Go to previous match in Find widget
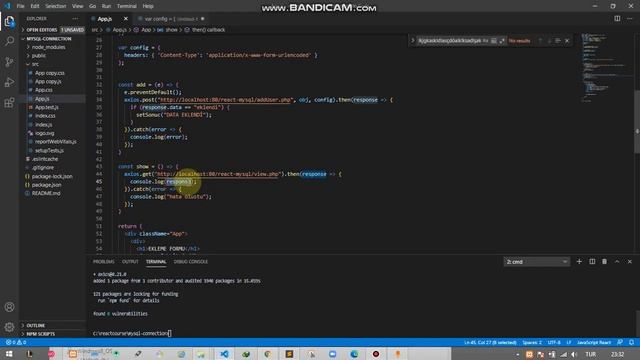This screenshot has height=360, width=640. 540,41
